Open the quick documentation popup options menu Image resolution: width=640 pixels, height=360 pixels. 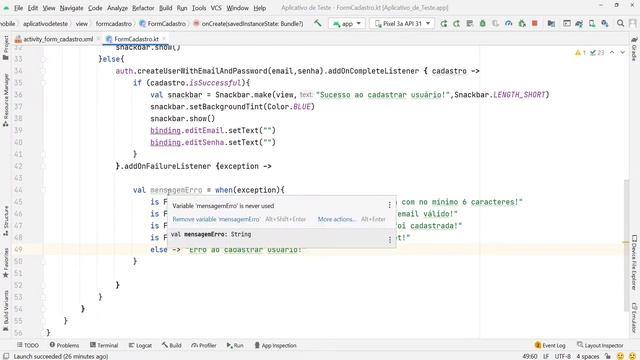(389, 240)
